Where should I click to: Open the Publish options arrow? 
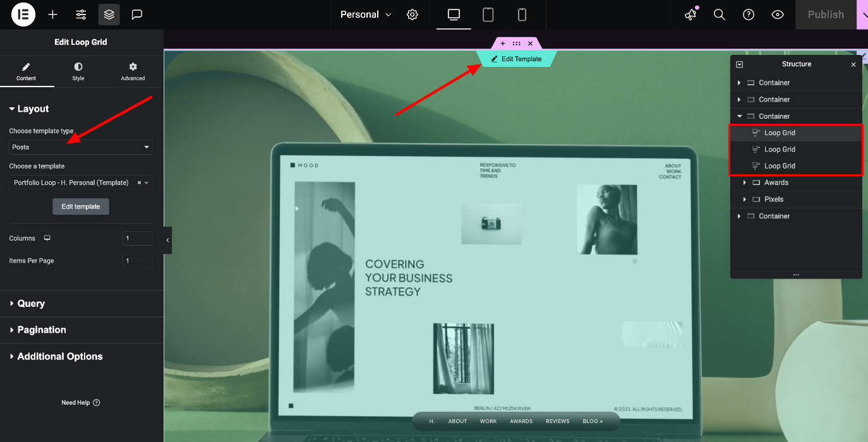(x=862, y=15)
